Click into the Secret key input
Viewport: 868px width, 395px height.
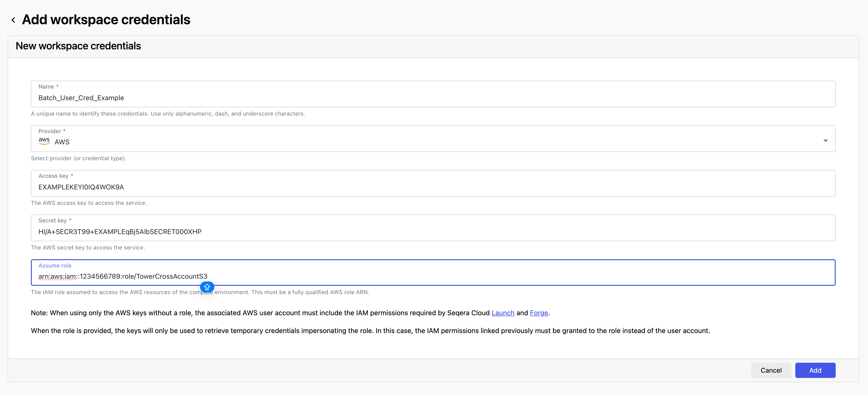coord(433,232)
